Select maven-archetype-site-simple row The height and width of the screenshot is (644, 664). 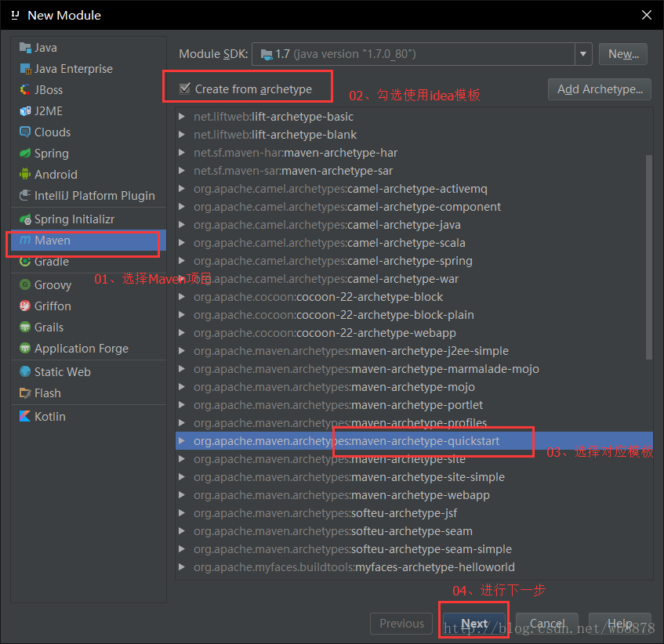coord(414,477)
